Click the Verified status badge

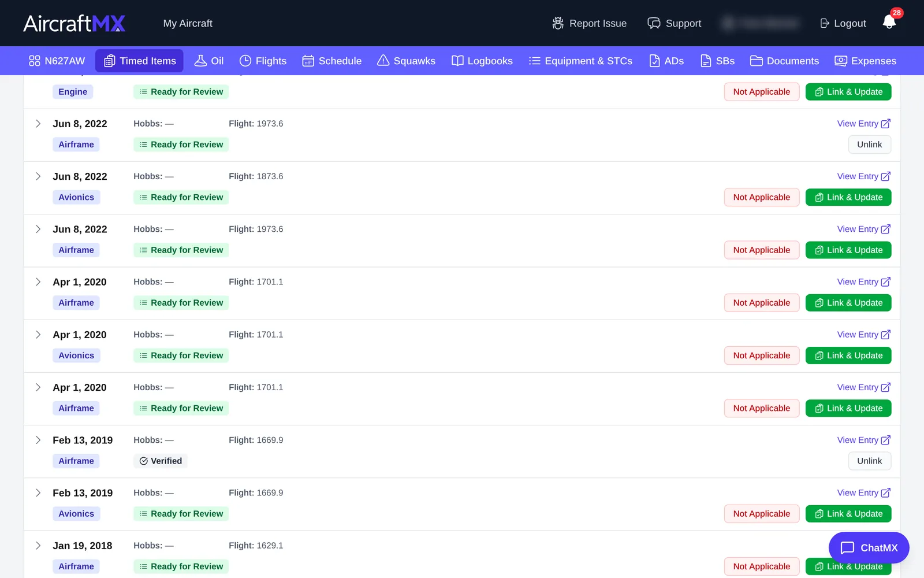[x=161, y=461]
